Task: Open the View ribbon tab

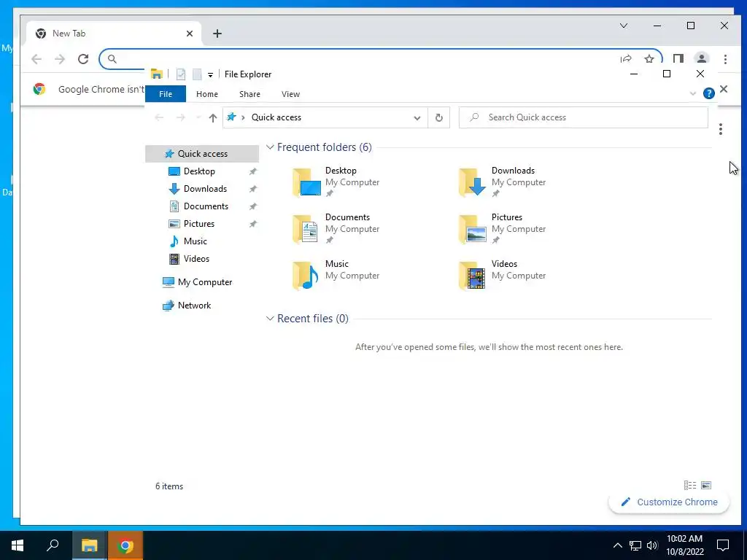Action: pyautogui.click(x=290, y=94)
